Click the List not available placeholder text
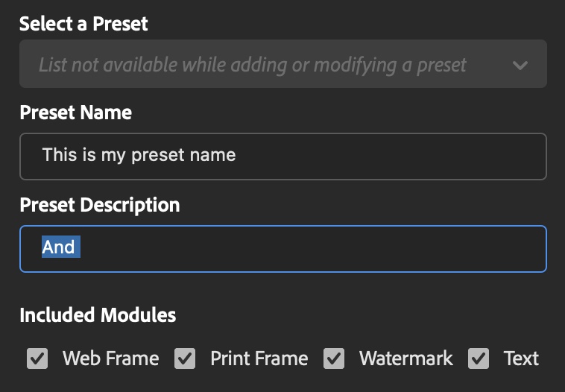This screenshot has width=565, height=392. tap(252, 65)
